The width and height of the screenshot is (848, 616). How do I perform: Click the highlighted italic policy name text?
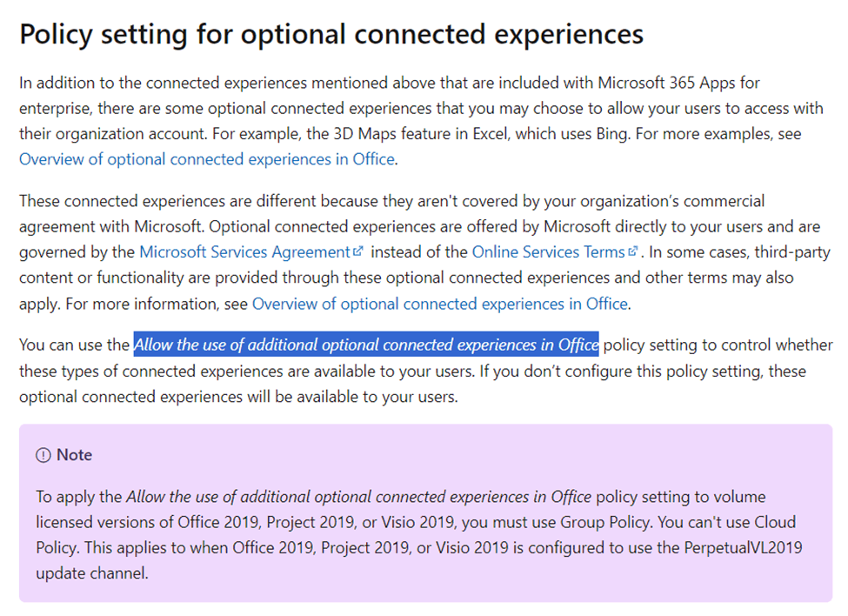click(x=366, y=345)
